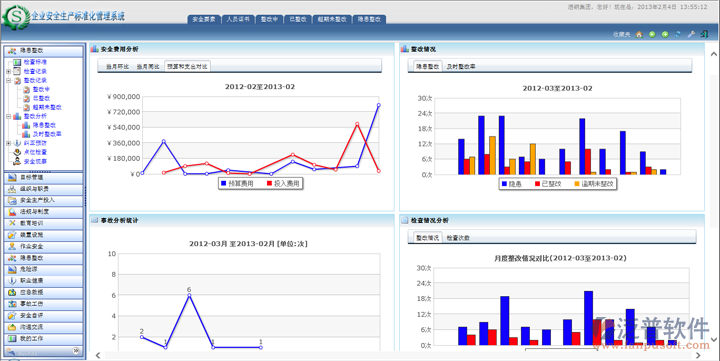Click the 预算费用 blue legend swatch
The height and width of the screenshot is (361, 720).
pos(223,183)
